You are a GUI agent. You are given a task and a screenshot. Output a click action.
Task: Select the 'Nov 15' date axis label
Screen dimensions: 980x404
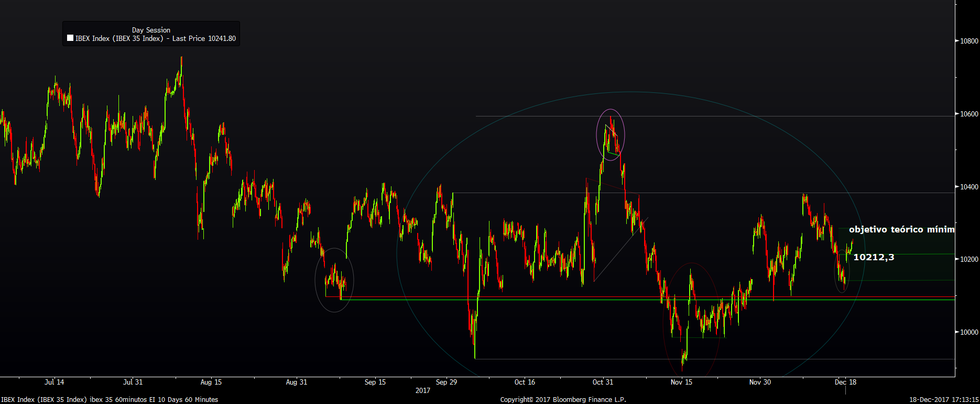coord(681,382)
